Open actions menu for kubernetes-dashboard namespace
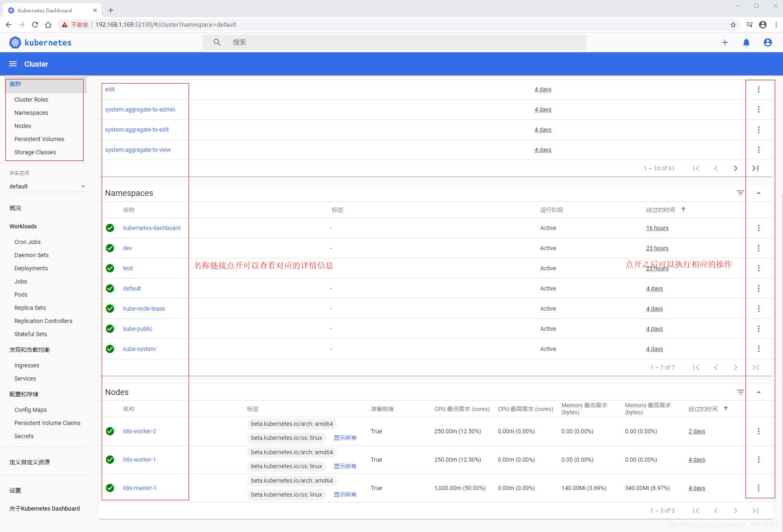This screenshot has width=783, height=532. pos(759,228)
